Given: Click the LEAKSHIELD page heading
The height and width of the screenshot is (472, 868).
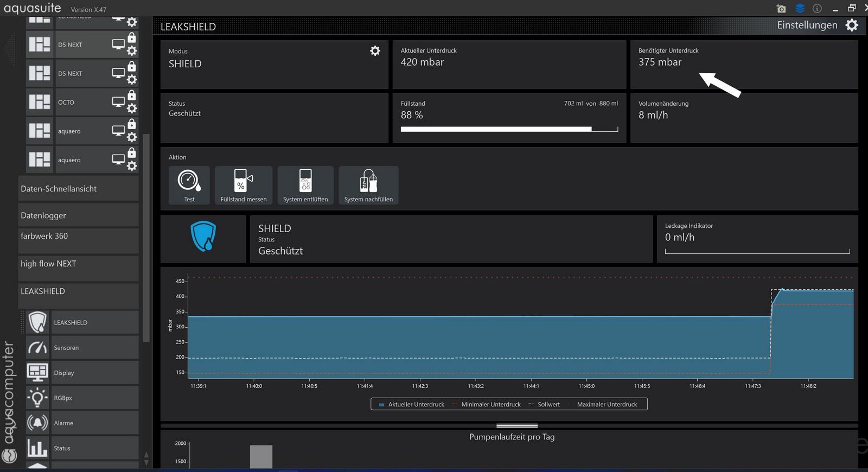Looking at the screenshot, I should click(x=188, y=27).
